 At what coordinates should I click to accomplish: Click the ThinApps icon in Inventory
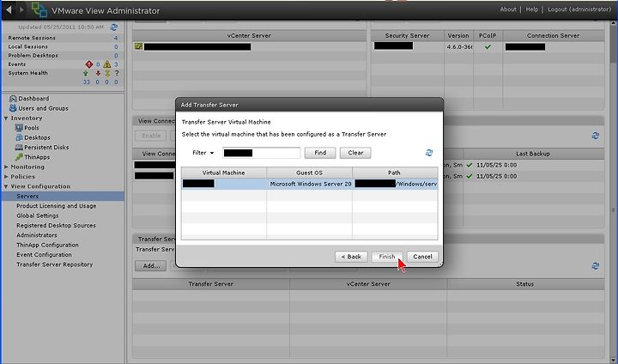[x=19, y=157]
